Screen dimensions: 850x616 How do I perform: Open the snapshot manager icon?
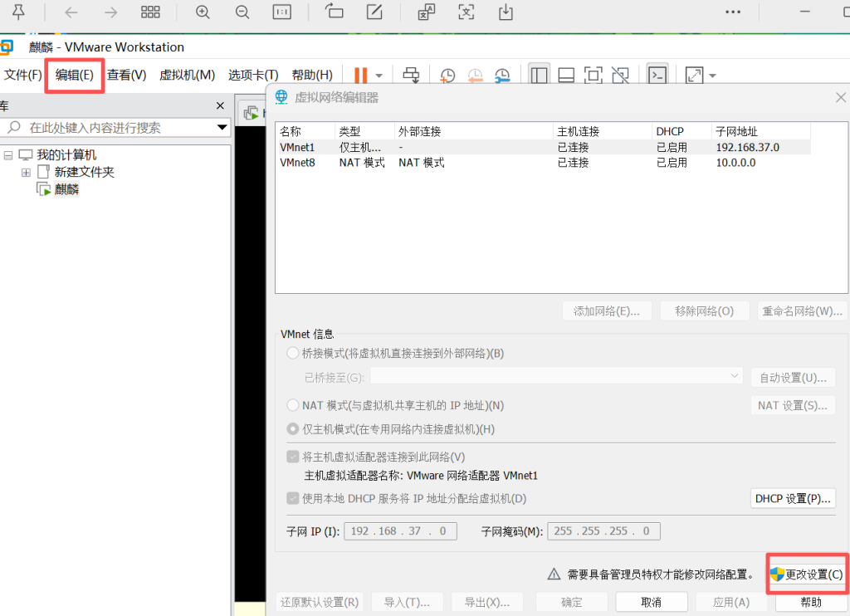[502, 76]
